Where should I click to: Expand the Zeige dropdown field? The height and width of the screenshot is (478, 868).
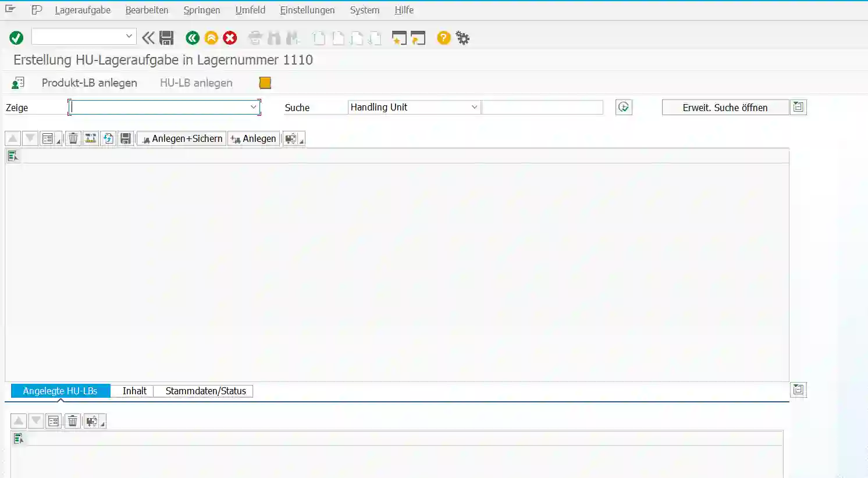pyautogui.click(x=253, y=107)
